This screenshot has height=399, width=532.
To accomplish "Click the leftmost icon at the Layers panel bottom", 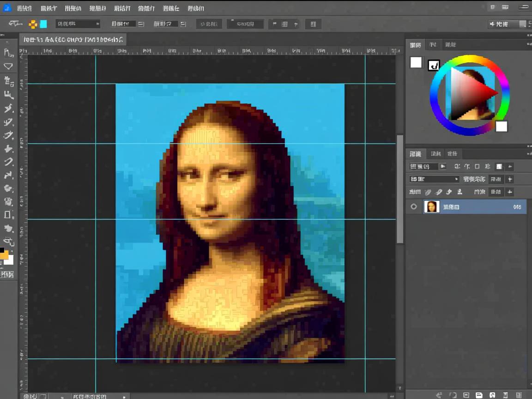I will click(x=439, y=395).
